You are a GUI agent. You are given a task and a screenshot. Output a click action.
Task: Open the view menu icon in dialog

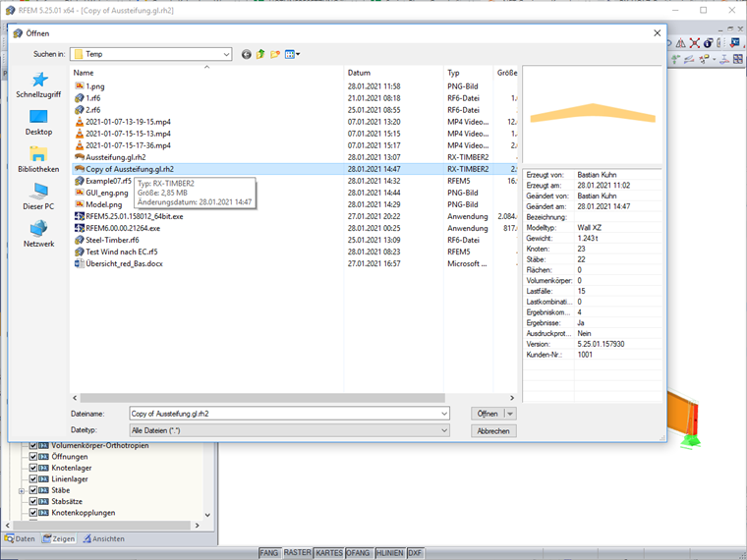pos(290,54)
